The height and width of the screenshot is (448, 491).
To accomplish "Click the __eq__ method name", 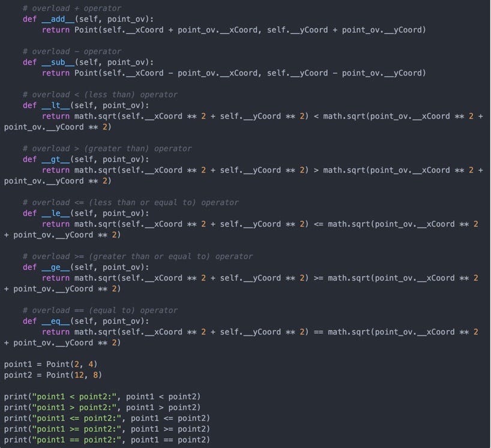I will (56, 321).
